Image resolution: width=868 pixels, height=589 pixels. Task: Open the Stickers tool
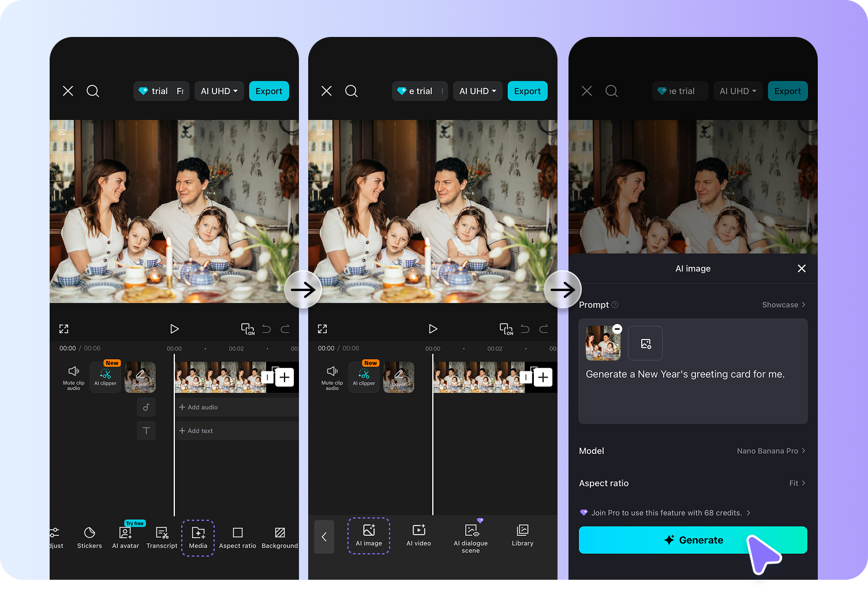[x=89, y=538]
